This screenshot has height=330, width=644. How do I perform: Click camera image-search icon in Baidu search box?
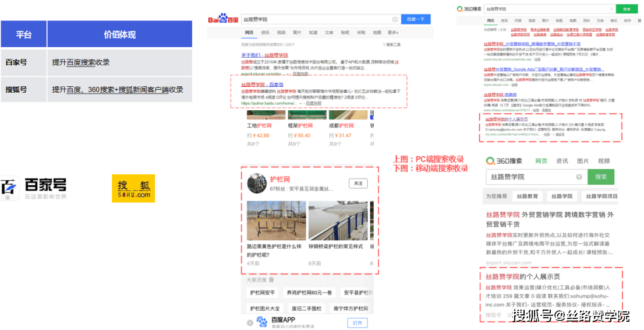coord(395,19)
